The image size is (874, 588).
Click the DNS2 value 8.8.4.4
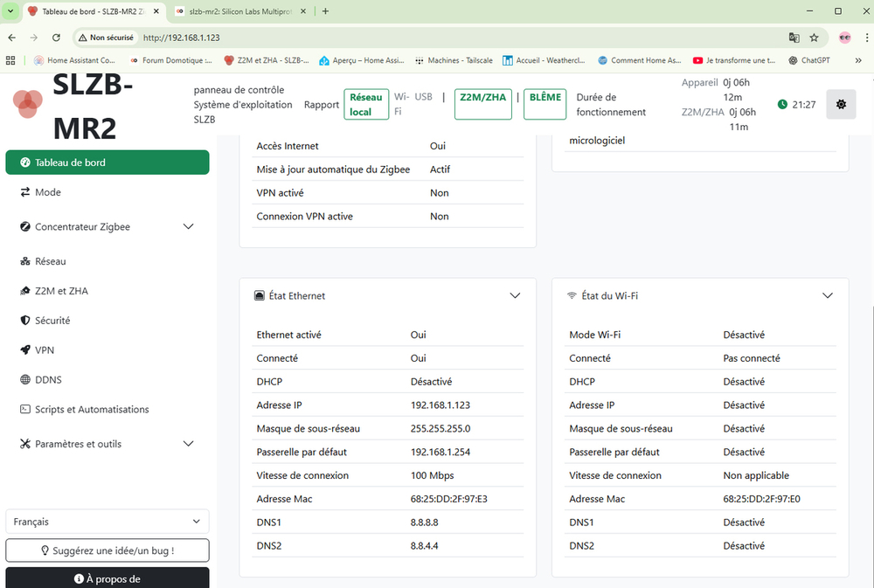coord(425,546)
